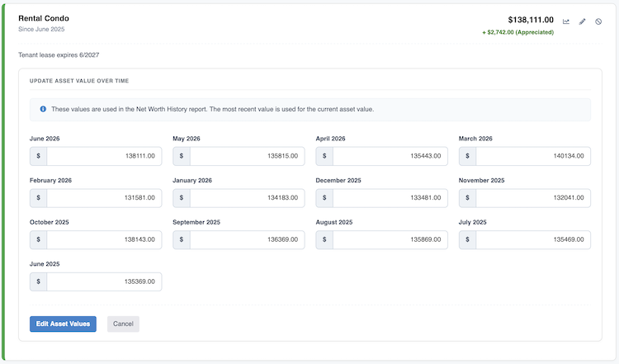Click the June 2026 label
619x364 pixels.
(x=45, y=139)
